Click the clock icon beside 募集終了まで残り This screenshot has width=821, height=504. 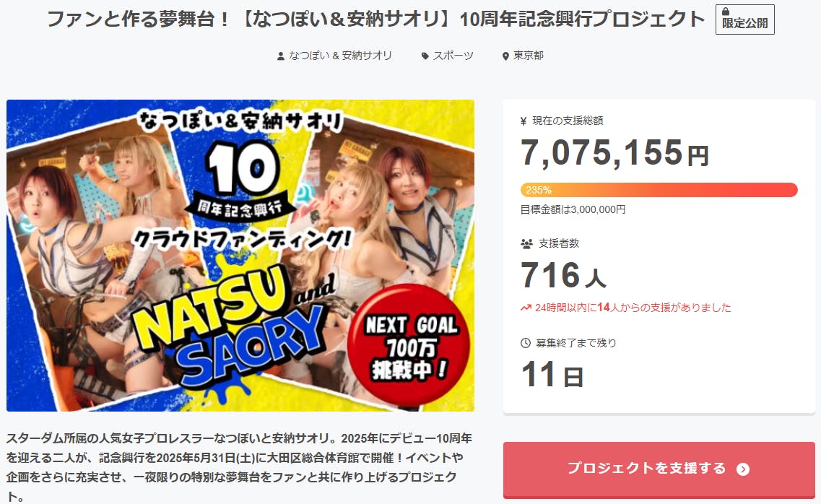coord(526,343)
